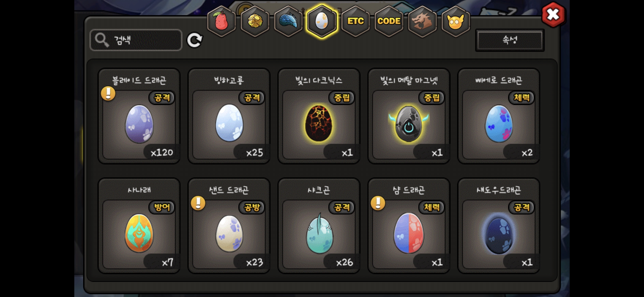This screenshot has height=297, width=644.
Task: Select the egg inventory tab
Action: [322, 21]
